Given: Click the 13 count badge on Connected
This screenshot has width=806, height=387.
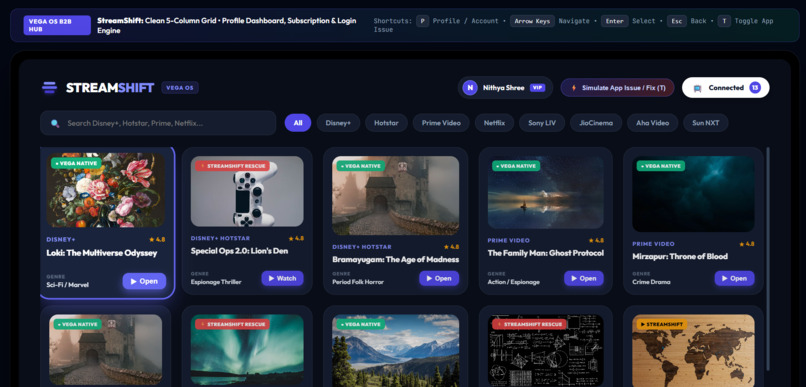Looking at the screenshot, I should pyautogui.click(x=755, y=87).
